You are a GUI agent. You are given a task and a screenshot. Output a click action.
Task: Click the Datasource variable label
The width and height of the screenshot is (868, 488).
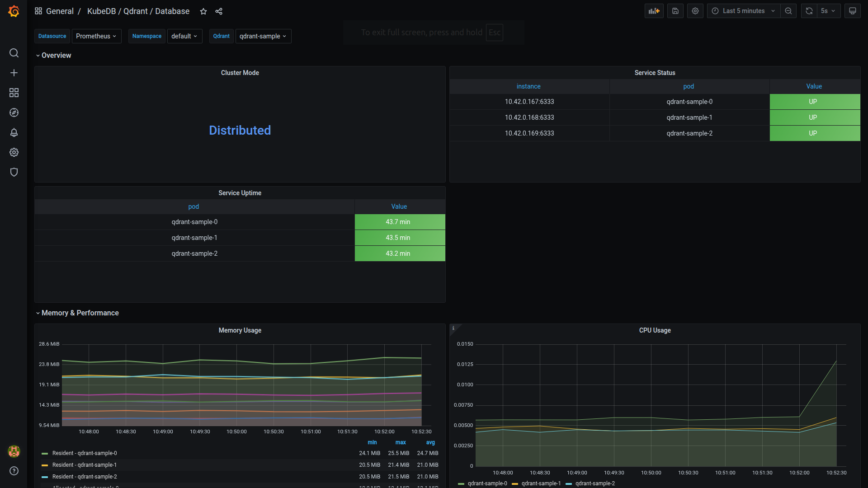coord(52,36)
